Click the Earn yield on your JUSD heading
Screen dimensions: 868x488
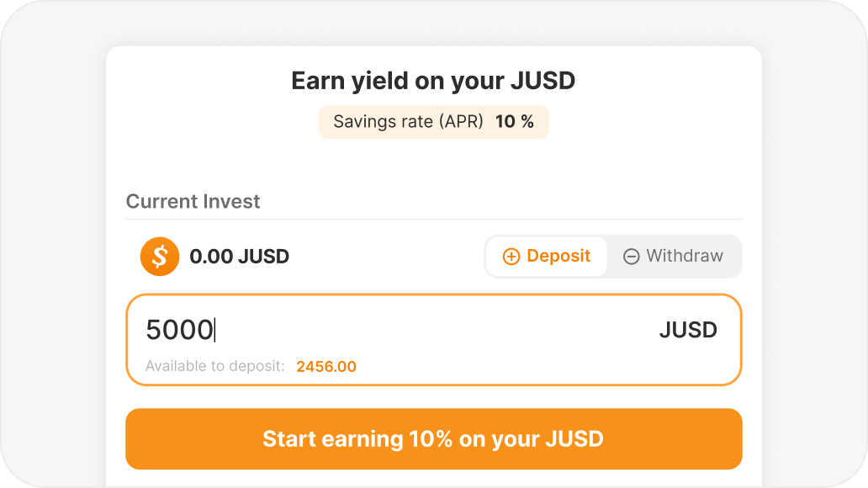pos(433,81)
